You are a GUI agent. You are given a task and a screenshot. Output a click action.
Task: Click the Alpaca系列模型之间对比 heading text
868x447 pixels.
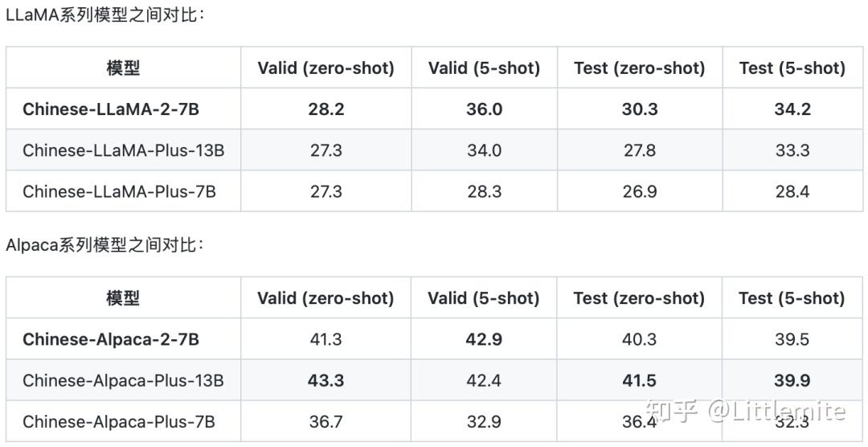(104, 244)
